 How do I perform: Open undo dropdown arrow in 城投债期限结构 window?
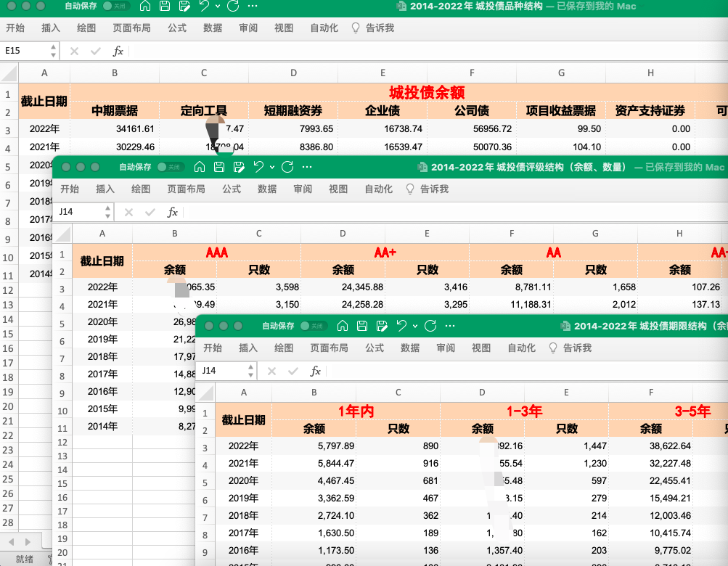pos(414,327)
